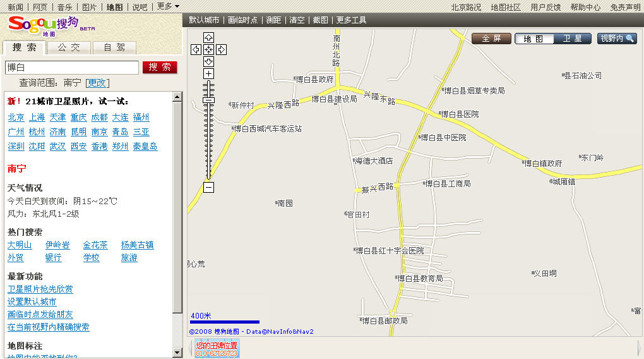Switch to 地图 map view
644x359 pixels.
[x=534, y=39]
